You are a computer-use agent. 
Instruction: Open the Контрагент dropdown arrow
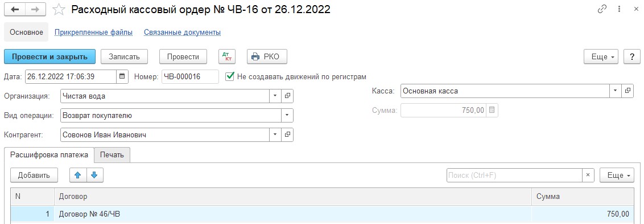(275, 135)
